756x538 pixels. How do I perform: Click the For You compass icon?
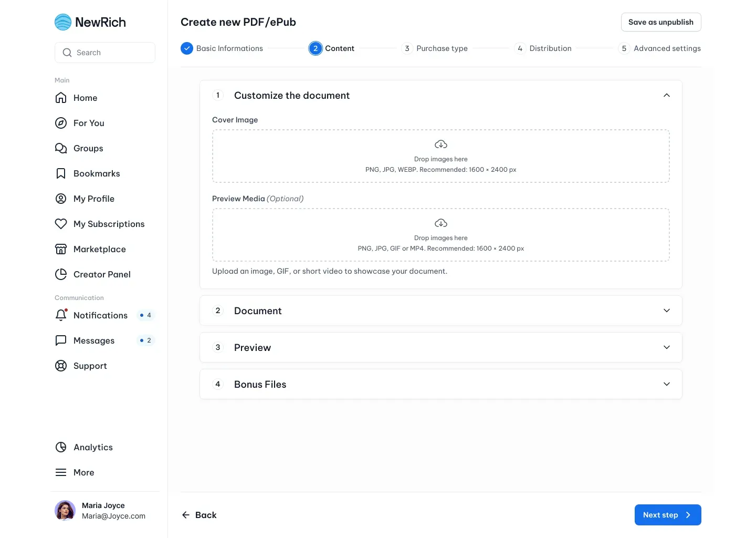coord(61,123)
